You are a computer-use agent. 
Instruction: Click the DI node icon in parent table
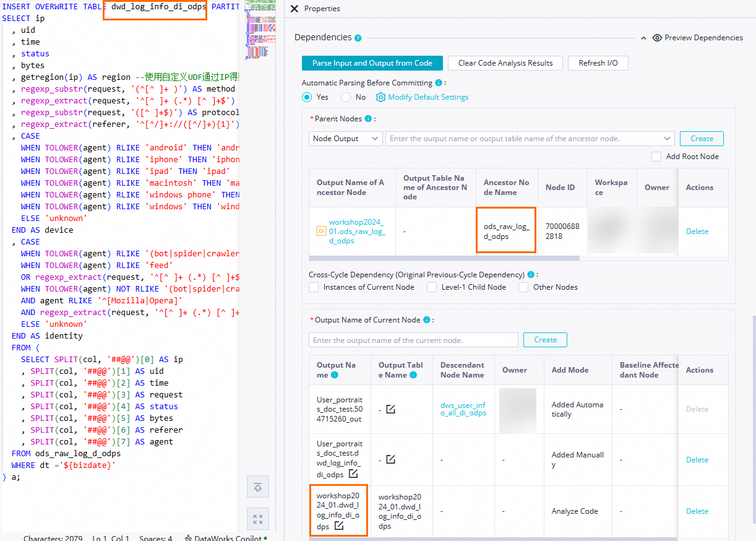point(321,231)
